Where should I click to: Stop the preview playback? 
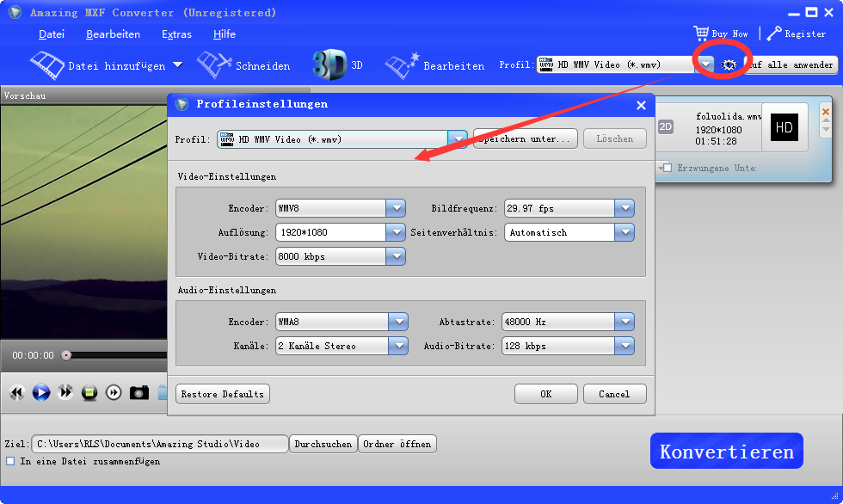[x=89, y=393]
